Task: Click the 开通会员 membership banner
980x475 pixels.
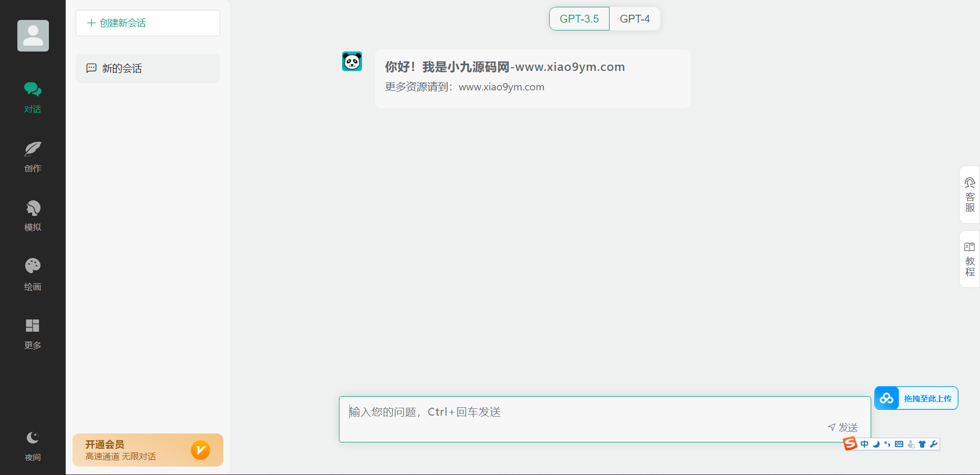Action: click(x=148, y=450)
